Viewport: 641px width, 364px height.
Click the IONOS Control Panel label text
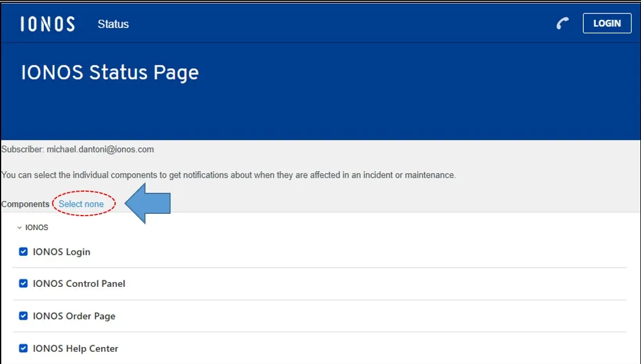(79, 284)
